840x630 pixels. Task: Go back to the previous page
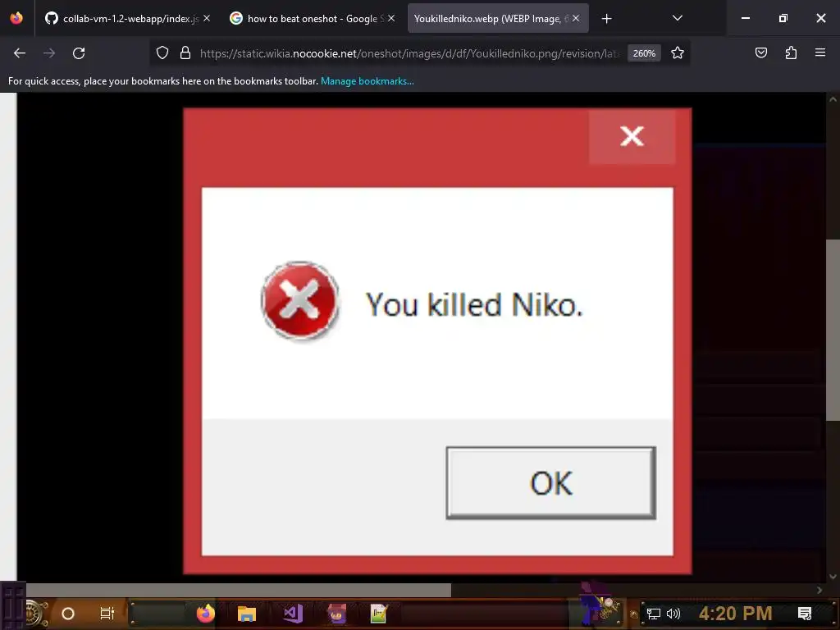click(20, 53)
